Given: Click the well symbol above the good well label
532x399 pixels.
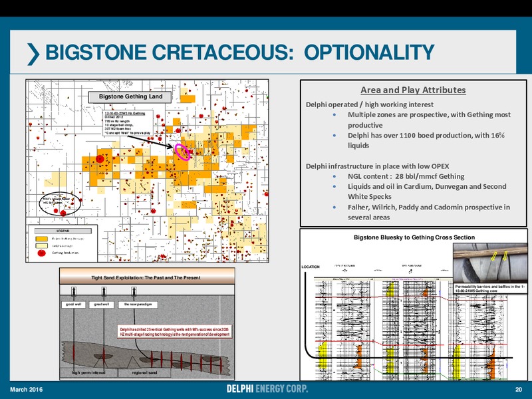Looking at the screenshot, I should coord(74,291).
